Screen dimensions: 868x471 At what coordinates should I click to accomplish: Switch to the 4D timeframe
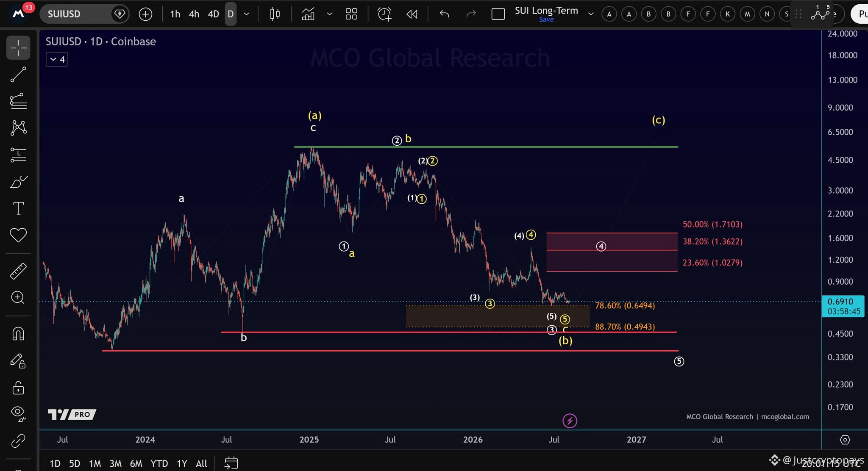213,14
